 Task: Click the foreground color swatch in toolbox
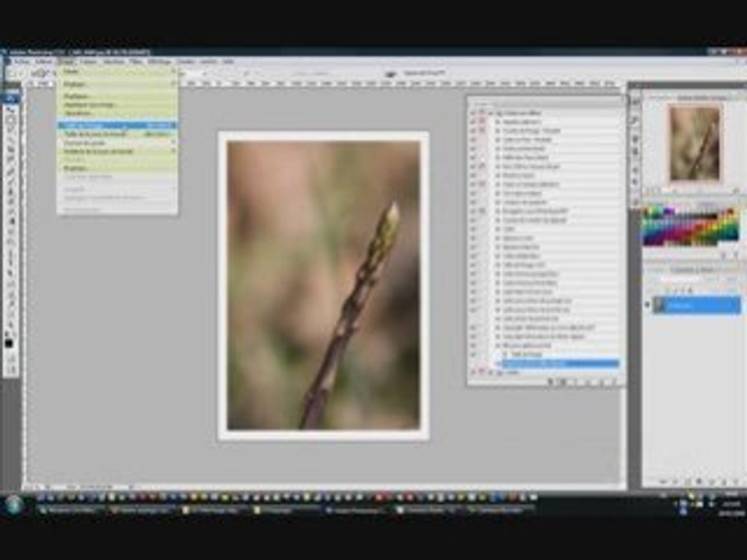coord(8,343)
